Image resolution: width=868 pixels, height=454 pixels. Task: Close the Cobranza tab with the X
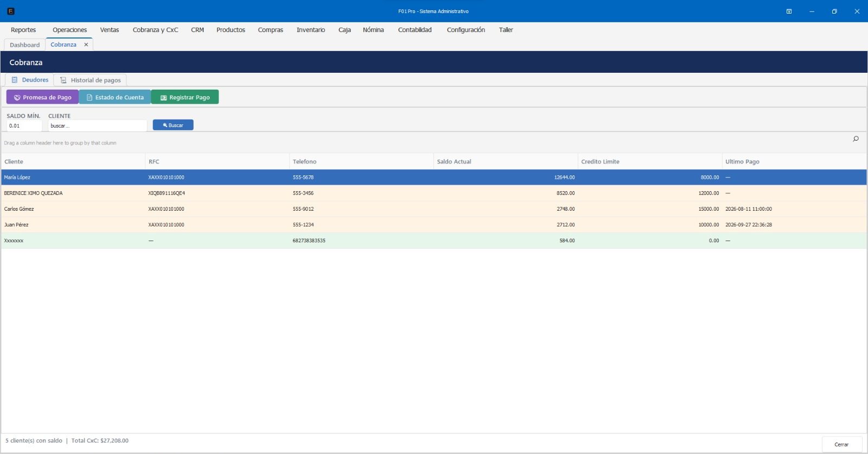coord(86,45)
